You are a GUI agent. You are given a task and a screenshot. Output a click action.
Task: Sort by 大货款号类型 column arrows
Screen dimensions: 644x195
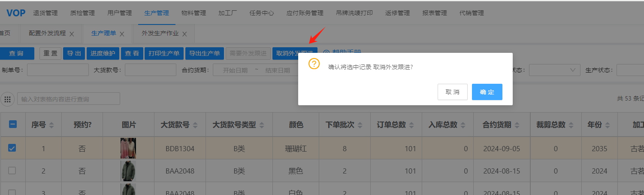tap(262, 125)
